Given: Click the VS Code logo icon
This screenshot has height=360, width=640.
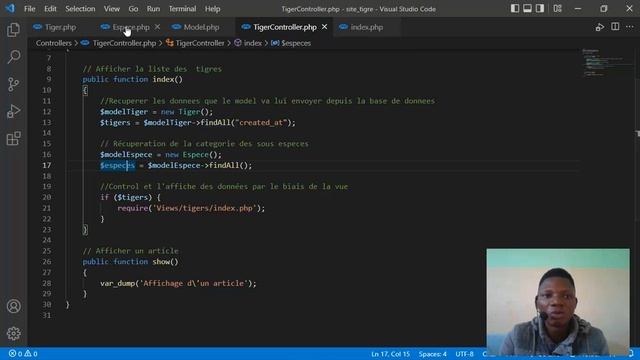Looking at the screenshot, I should pyautogui.click(x=10, y=8).
